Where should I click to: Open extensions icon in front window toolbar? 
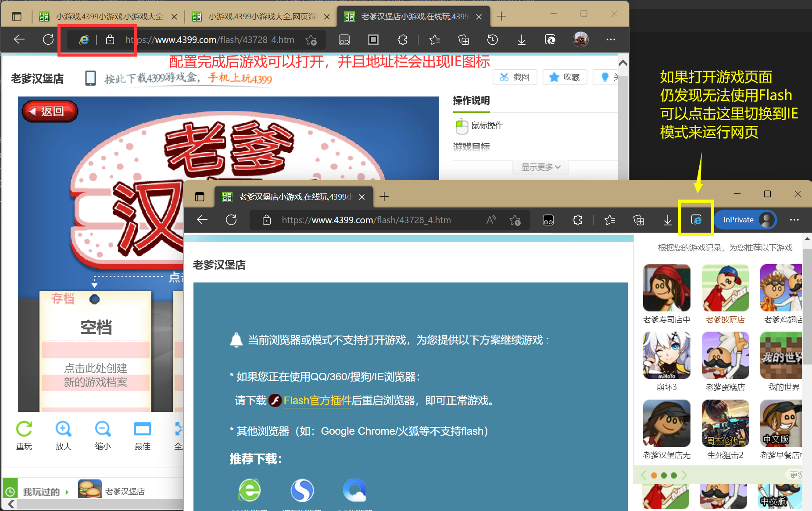[578, 220]
